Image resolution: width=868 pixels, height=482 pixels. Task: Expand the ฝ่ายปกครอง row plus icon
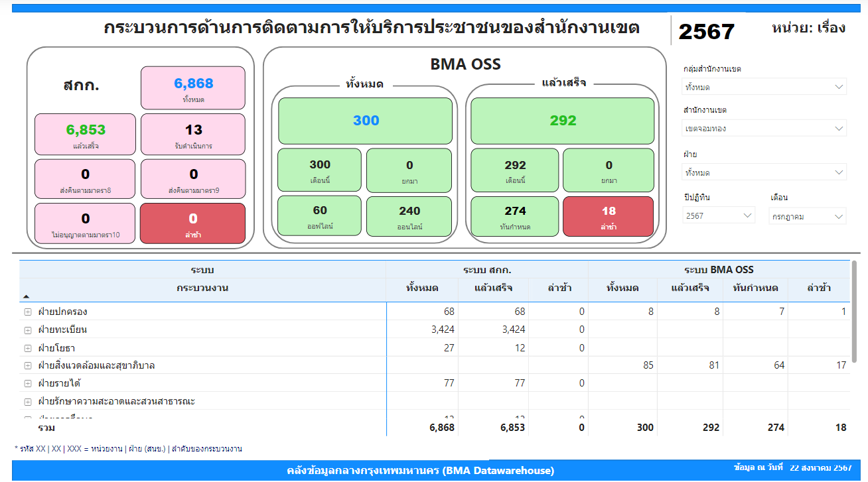(28, 312)
